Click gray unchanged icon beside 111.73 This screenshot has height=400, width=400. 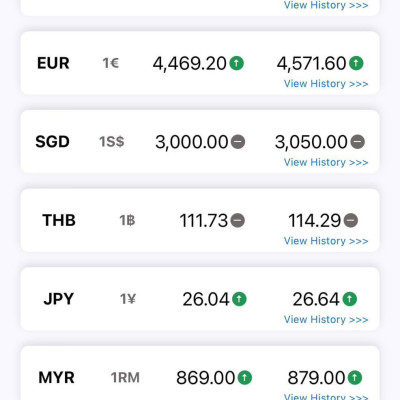tap(238, 220)
